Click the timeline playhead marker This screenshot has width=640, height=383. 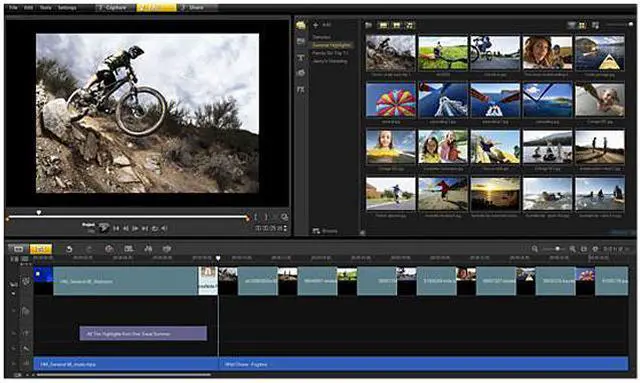coord(218,258)
